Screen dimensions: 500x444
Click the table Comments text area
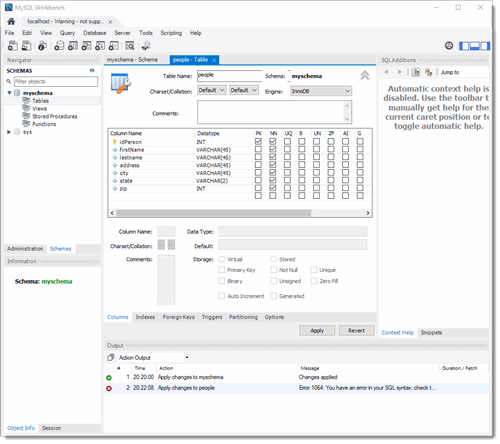(274, 112)
